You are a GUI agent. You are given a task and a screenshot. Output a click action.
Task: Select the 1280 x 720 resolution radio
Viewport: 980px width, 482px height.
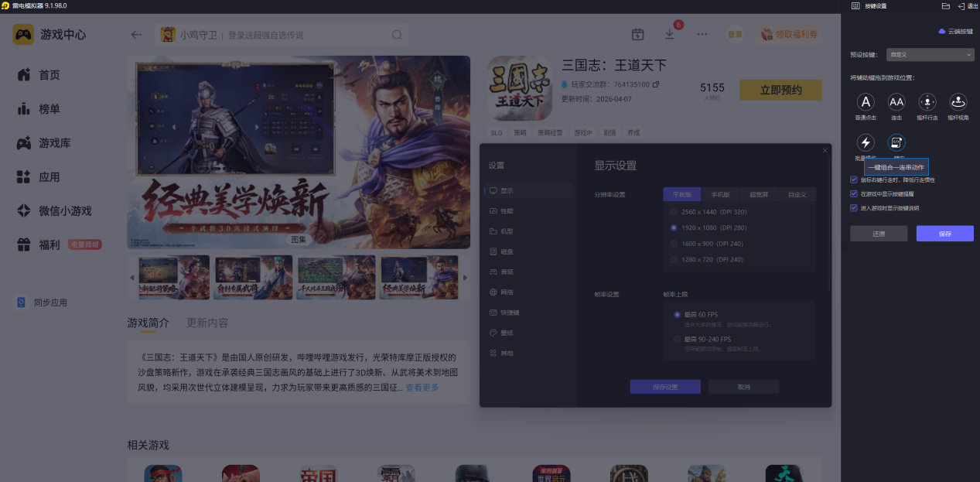pos(674,259)
